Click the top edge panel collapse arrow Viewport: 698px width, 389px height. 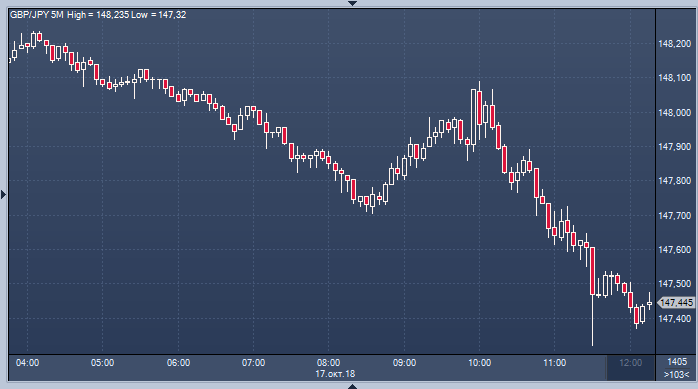tap(352, 3)
